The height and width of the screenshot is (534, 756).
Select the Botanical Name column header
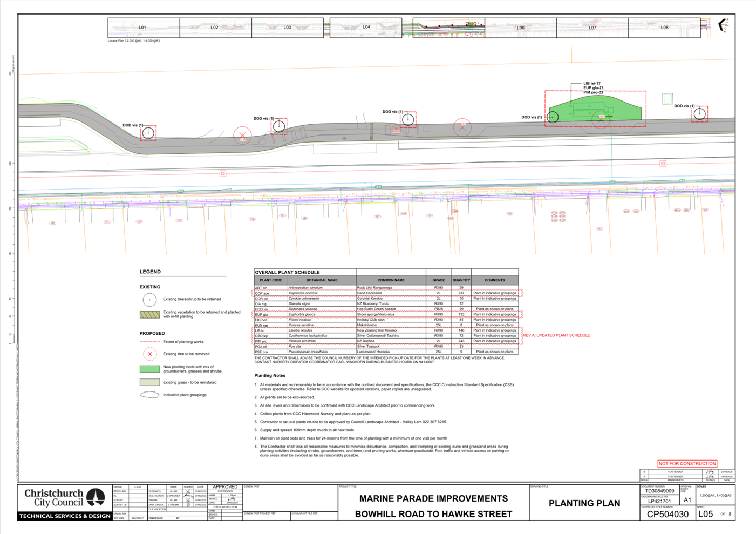point(322,280)
